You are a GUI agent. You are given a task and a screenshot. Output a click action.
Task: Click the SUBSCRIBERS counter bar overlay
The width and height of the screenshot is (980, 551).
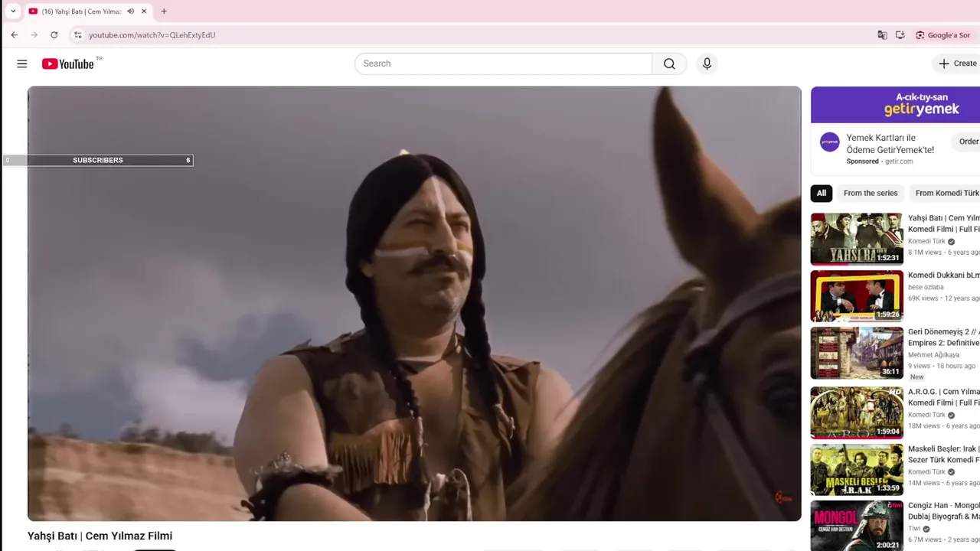[97, 160]
